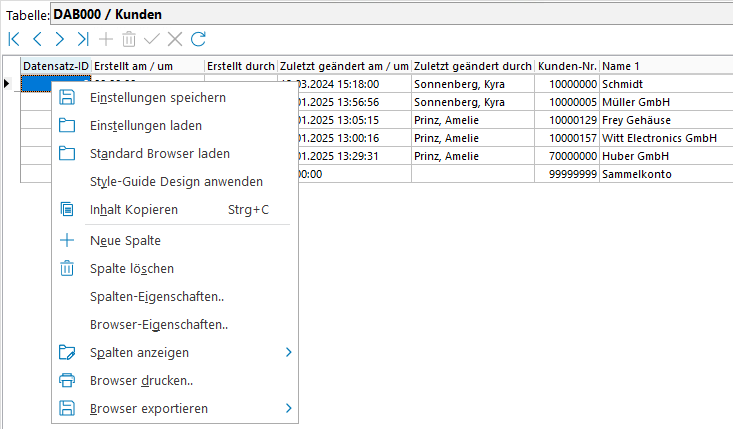Image resolution: width=733 pixels, height=429 pixels.
Task: Expand the Spalten anzeigen submenu arrow
Action: click(288, 353)
